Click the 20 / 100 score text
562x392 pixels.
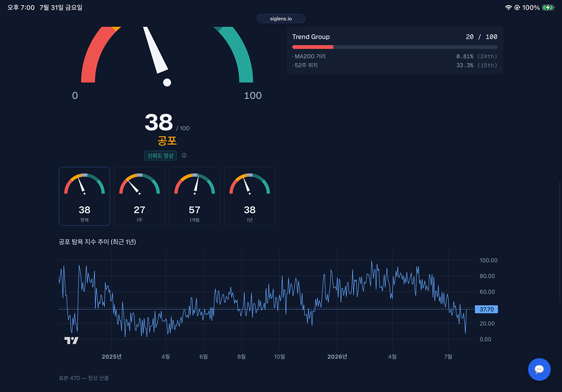(481, 37)
